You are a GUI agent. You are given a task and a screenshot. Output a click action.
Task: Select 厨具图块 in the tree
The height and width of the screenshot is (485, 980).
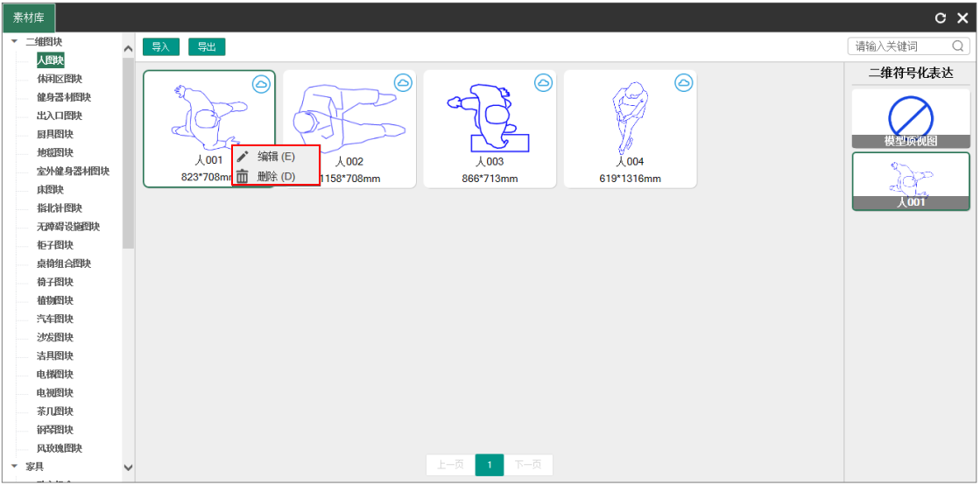click(55, 134)
